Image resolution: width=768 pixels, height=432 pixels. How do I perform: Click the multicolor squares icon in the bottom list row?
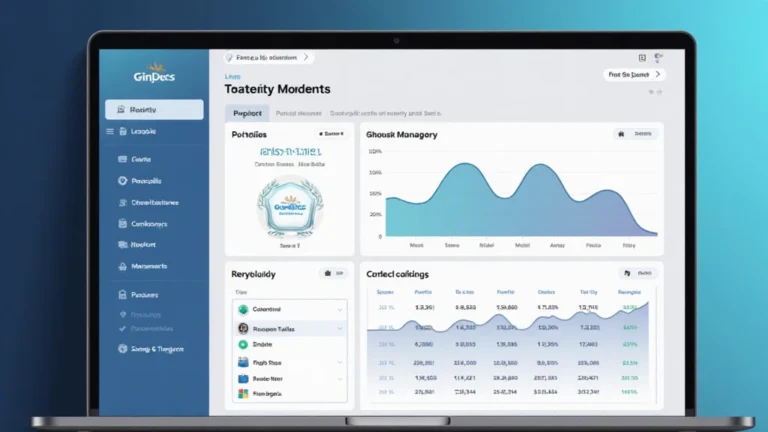pyautogui.click(x=243, y=395)
